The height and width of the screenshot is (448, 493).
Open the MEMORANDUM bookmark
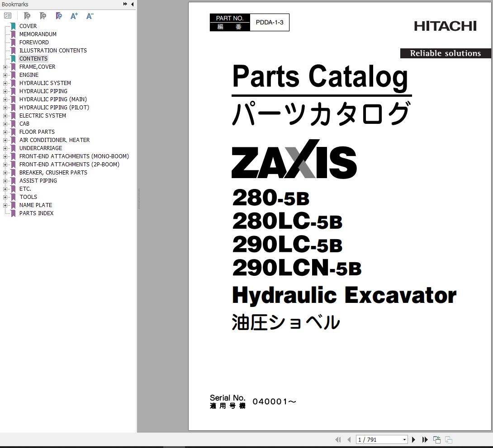coord(38,34)
